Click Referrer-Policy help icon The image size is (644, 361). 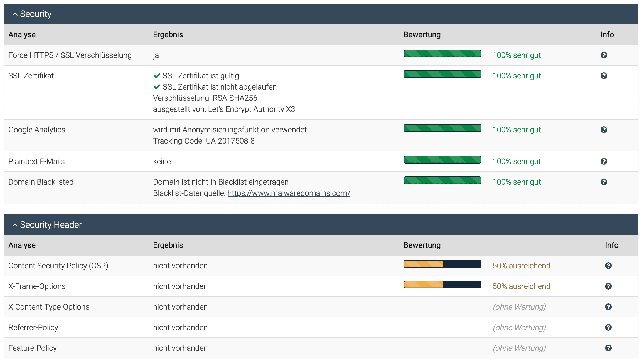(608, 327)
